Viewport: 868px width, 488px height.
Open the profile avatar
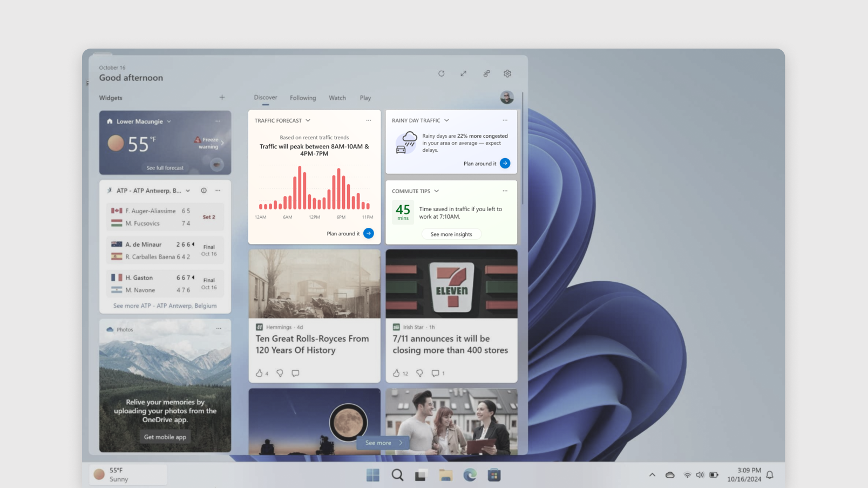point(506,97)
